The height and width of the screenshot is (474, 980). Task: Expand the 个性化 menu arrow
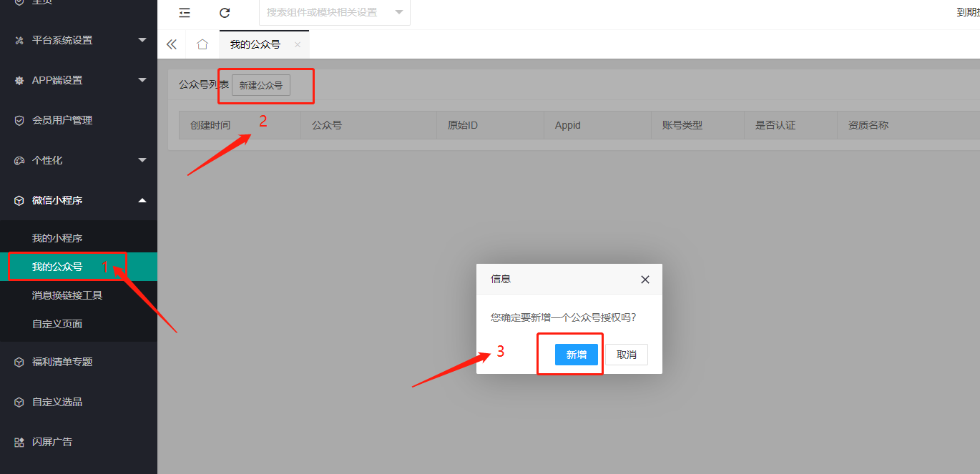(x=142, y=160)
